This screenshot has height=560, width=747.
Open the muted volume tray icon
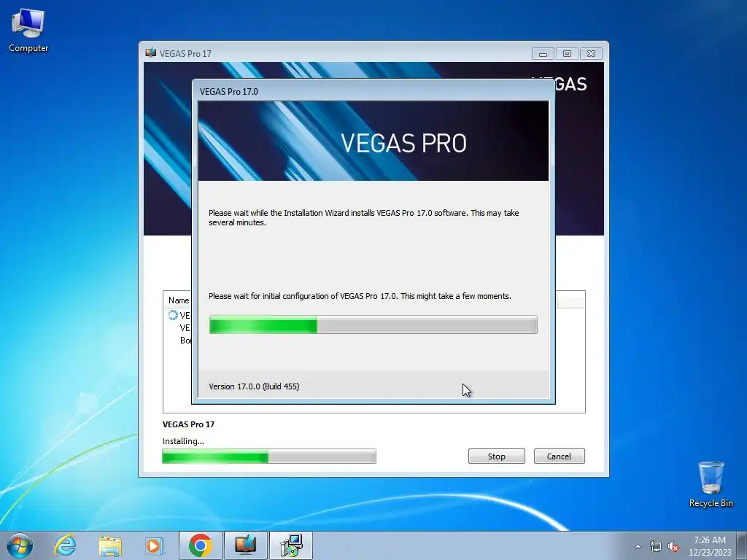coord(673,546)
